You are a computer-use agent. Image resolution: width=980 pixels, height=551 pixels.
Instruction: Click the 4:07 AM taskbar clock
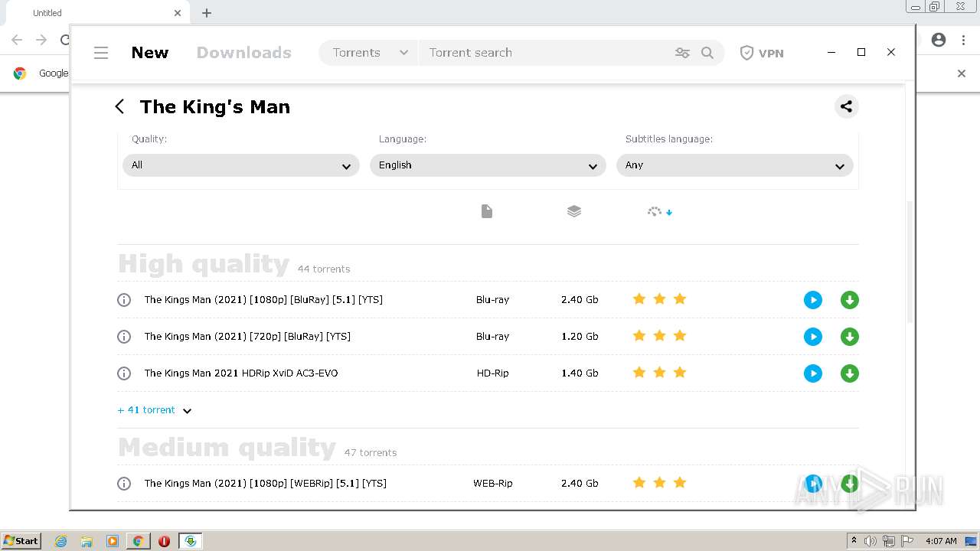pyautogui.click(x=941, y=541)
